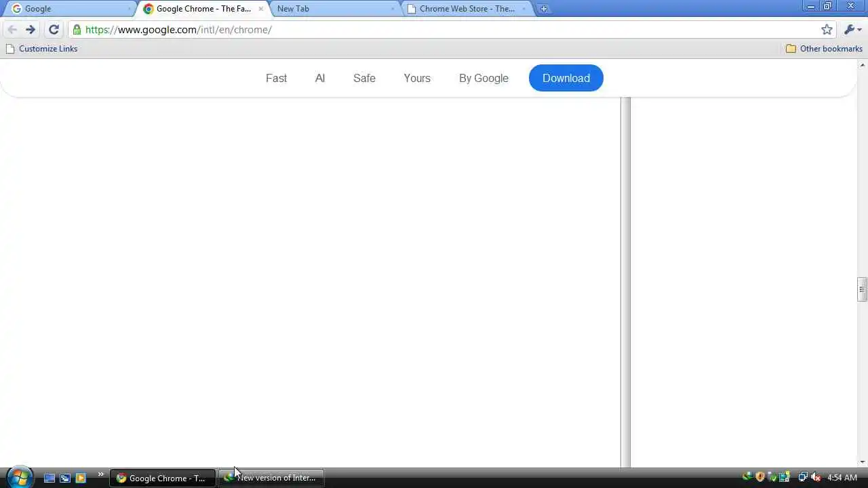Screen dimensions: 868x488
Task: Bookmark this page with the star icon
Action: tap(827, 29)
